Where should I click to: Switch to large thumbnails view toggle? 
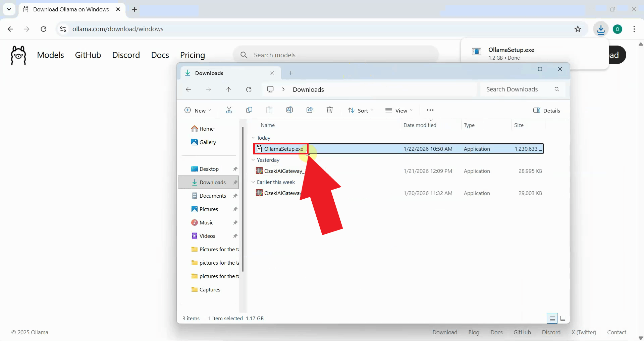(563, 318)
